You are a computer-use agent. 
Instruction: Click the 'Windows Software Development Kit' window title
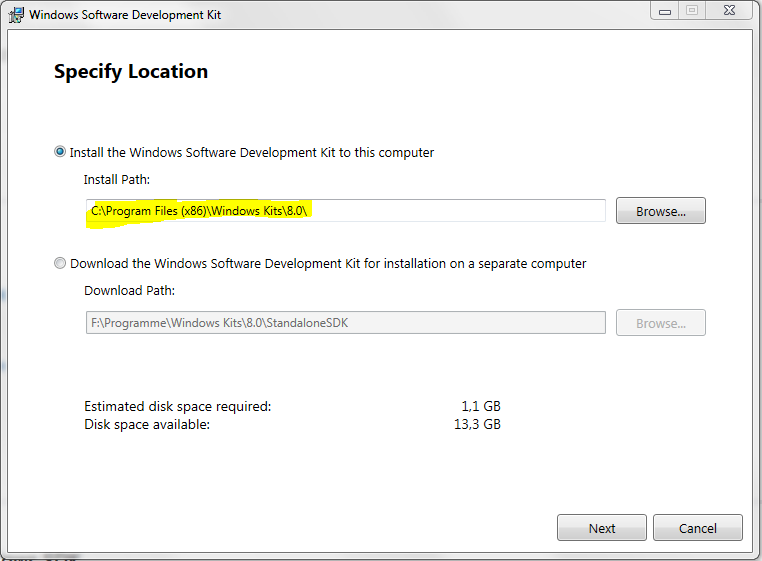[x=125, y=15]
